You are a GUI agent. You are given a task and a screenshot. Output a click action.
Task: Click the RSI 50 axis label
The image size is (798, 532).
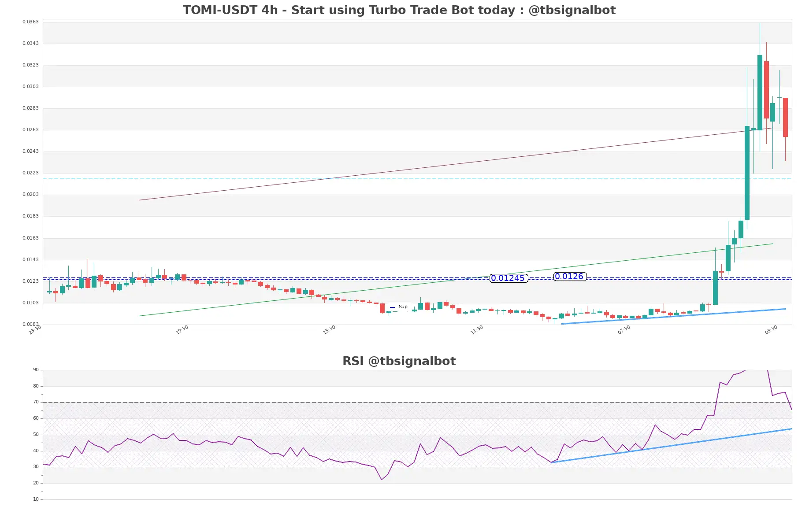click(x=36, y=434)
